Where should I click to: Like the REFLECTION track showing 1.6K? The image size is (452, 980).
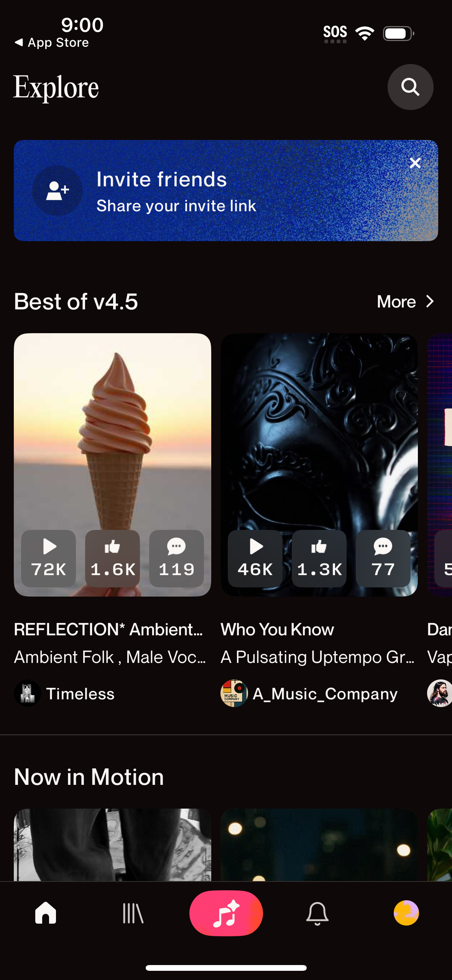pos(112,558)
